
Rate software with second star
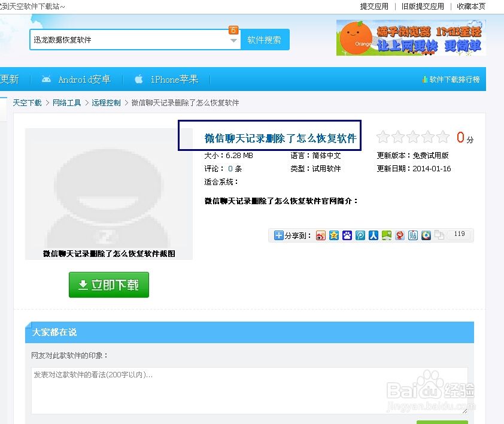(x=398, y=137)
